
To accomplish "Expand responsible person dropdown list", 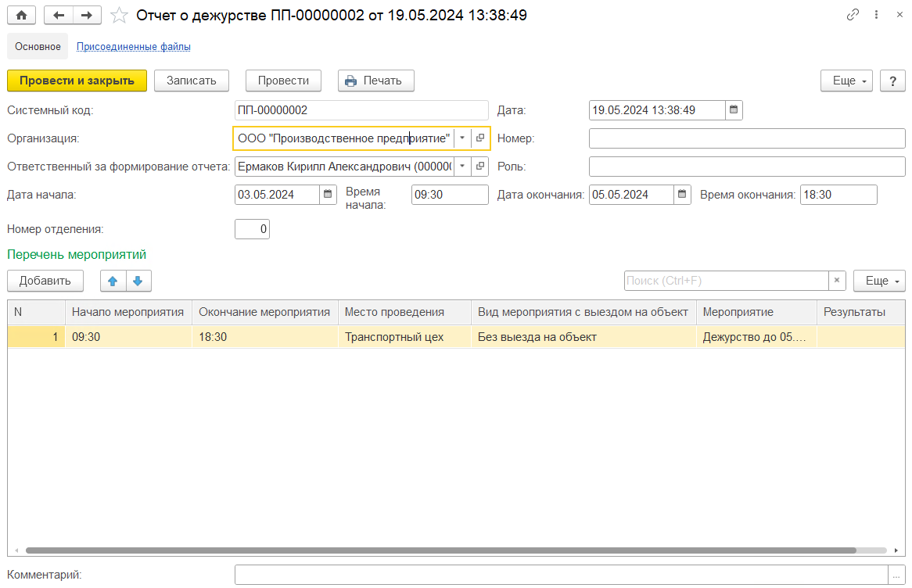I will point(462,167).
